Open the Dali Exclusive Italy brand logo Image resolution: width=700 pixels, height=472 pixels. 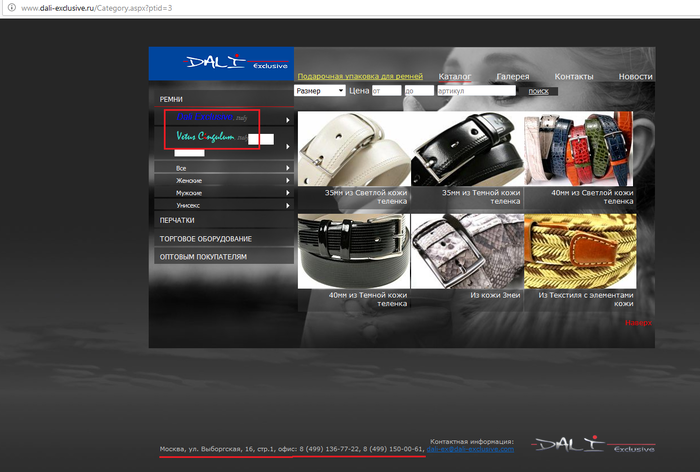210,118
